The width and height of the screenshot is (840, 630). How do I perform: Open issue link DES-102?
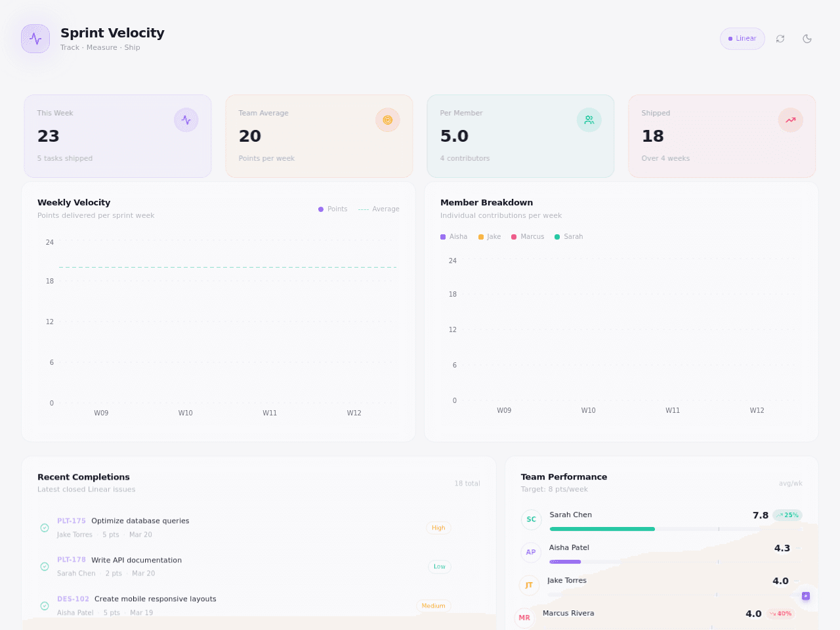coord(73,599)
